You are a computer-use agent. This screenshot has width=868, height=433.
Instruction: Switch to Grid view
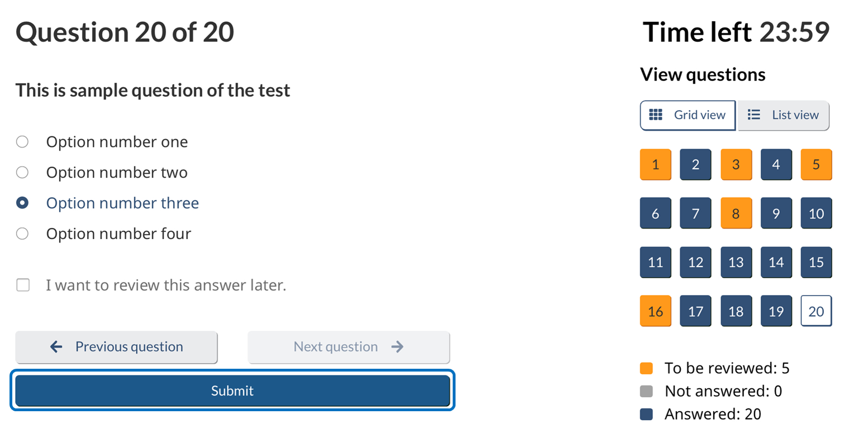[x=688, y=115]
